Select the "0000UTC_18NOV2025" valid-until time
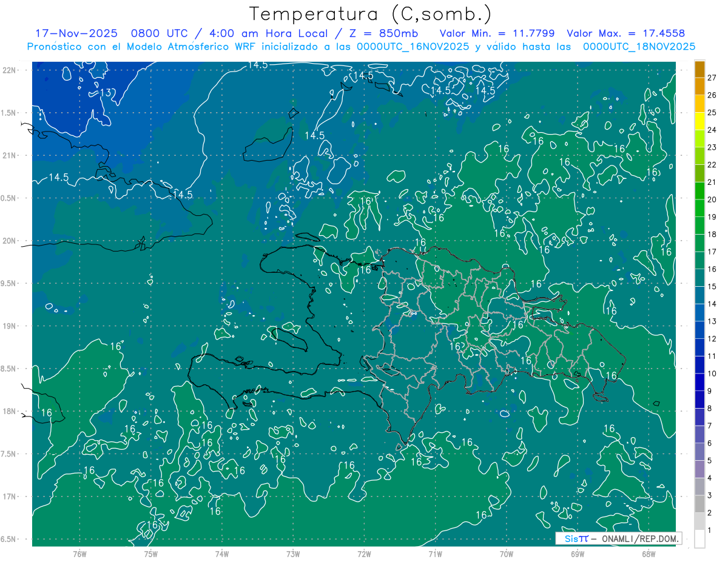 [639, 46]
